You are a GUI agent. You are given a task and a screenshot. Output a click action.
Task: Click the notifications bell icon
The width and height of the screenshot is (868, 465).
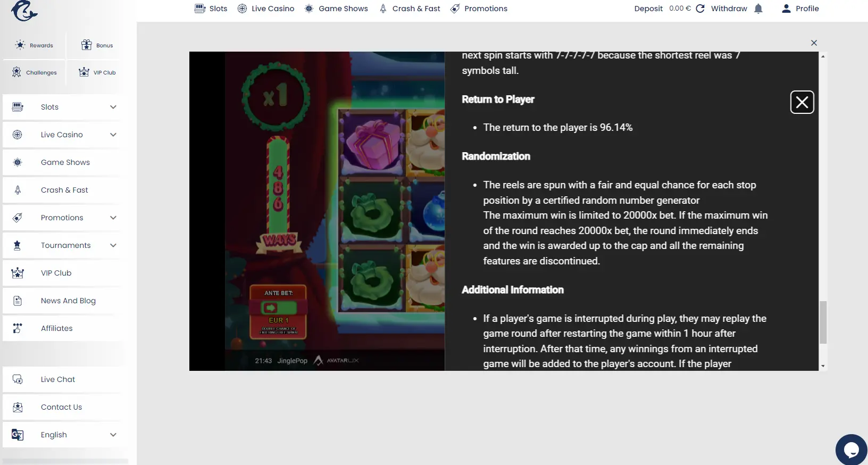point(758,9)
